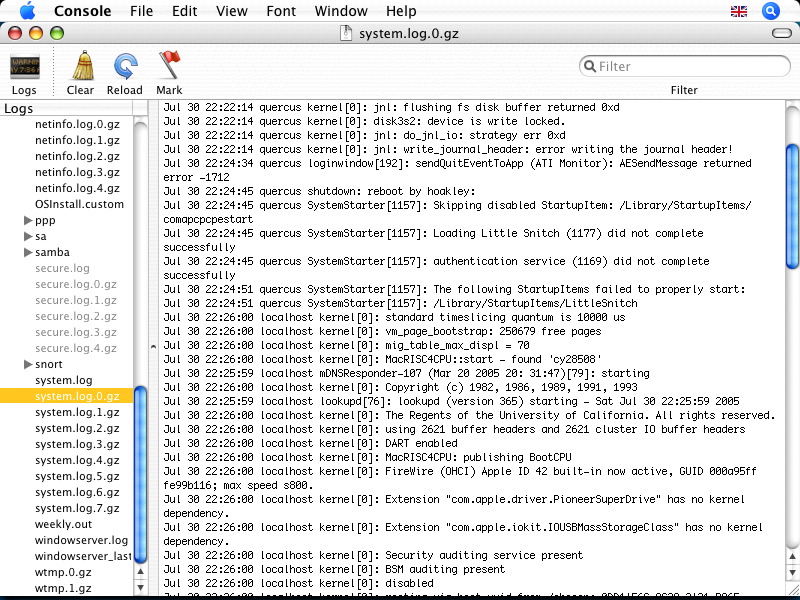The image size is (800, 600).
Task: Open the Apple menu
Action: tap(27, 11)
